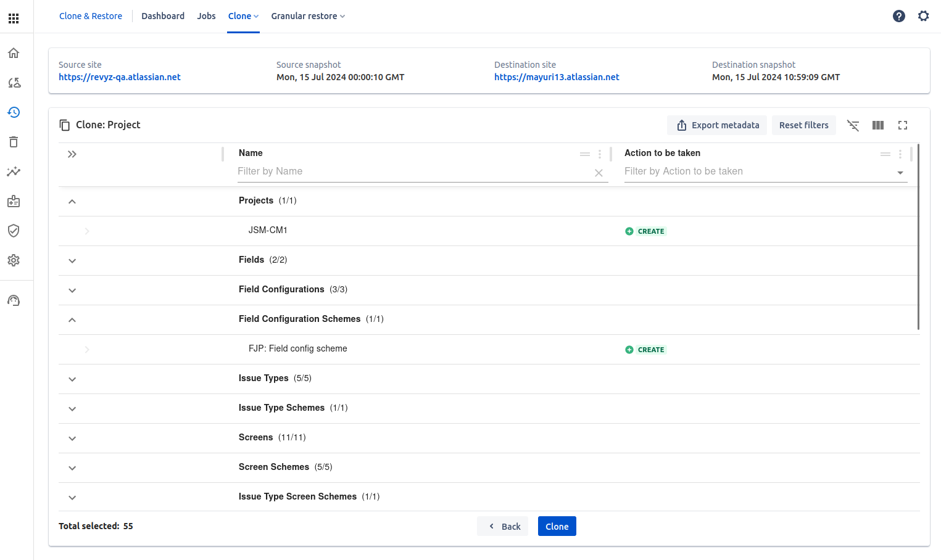Open the Action to be taken filter dropdown
This screenshot has height=560, width=941.
click(x=900, y=173)
